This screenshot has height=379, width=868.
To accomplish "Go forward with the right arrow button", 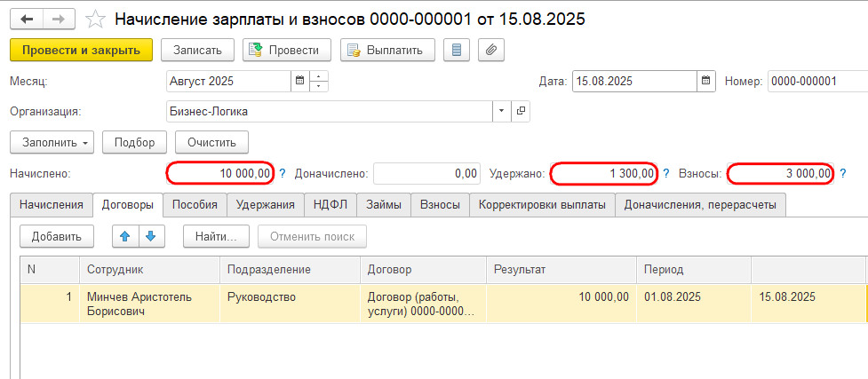I will point(59,20).
